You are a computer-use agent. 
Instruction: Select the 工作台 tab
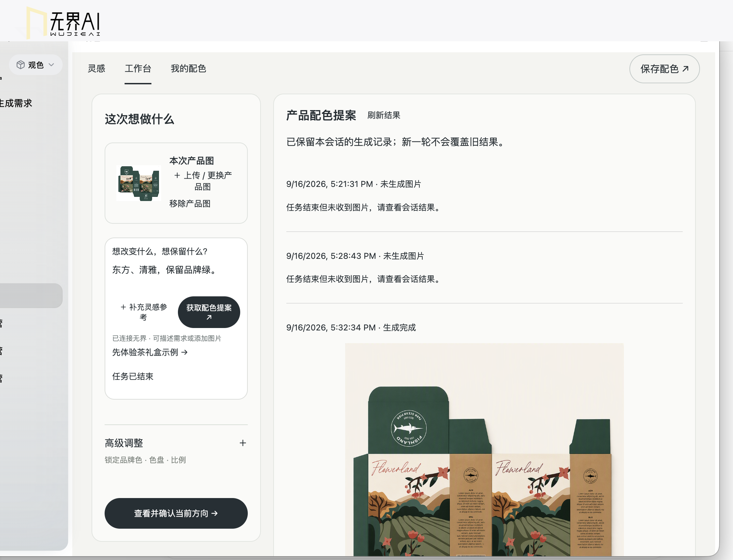click(138, 68)
